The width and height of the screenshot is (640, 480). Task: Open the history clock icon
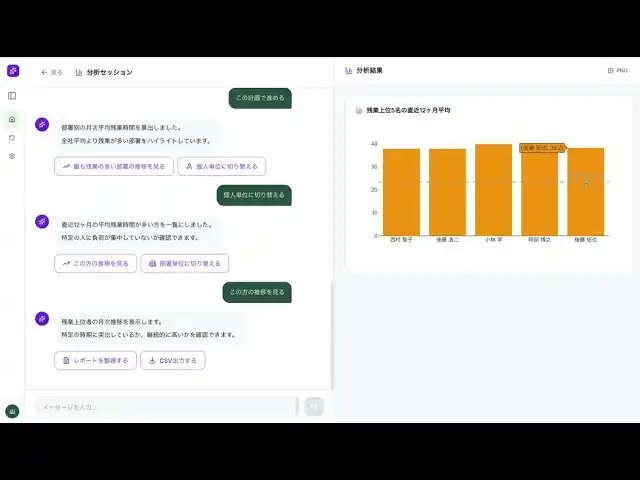12,138
